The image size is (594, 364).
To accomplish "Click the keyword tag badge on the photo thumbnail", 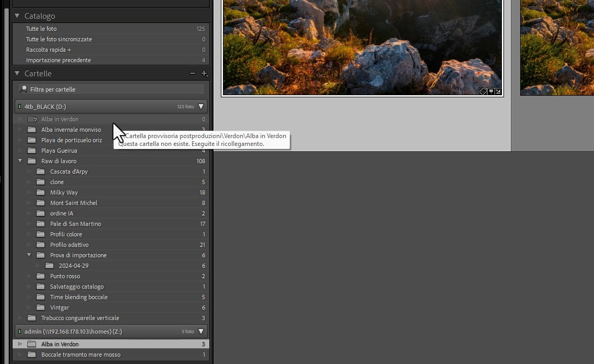I will click(x=483, y=91).
